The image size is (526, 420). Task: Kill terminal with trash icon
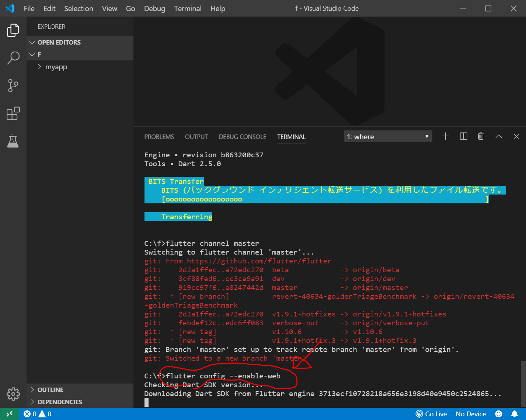coord(481,136)
